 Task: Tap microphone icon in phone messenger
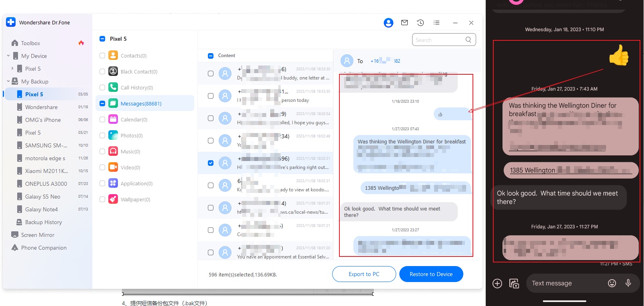click(628, 283)
